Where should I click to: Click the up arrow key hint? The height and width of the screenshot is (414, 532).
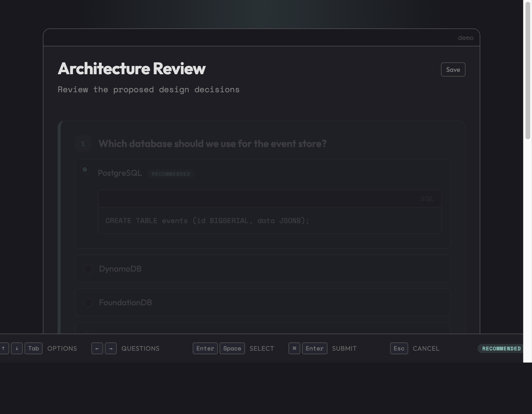4,348
